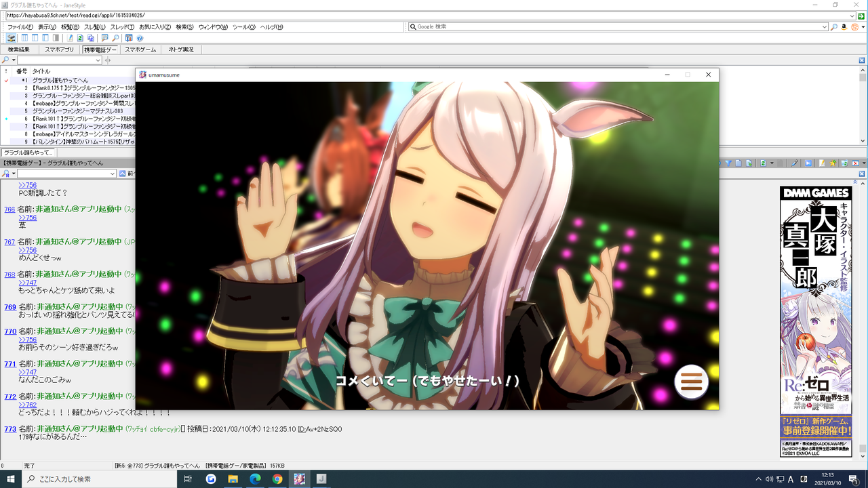The width and height of the screenshot is (868, 488).
Task: Click the green refresh thread icon
Action: pyautogui.click(x=763, y=163)
